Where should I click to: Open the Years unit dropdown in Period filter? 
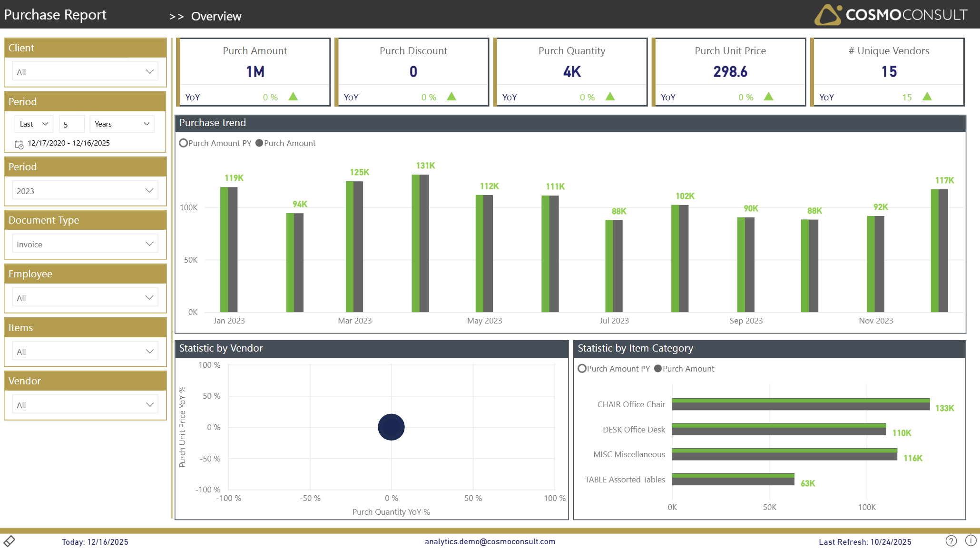coord(121,124)
